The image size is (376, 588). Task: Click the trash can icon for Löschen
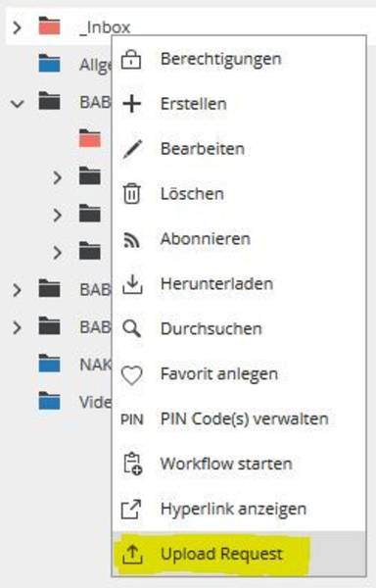coord(131,193)
